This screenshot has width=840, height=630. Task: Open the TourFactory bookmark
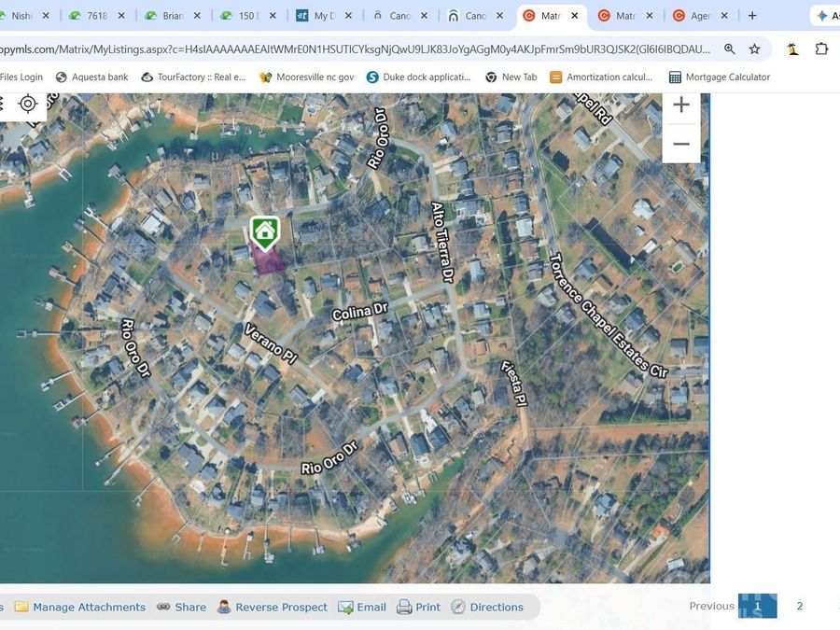[193, 77]
